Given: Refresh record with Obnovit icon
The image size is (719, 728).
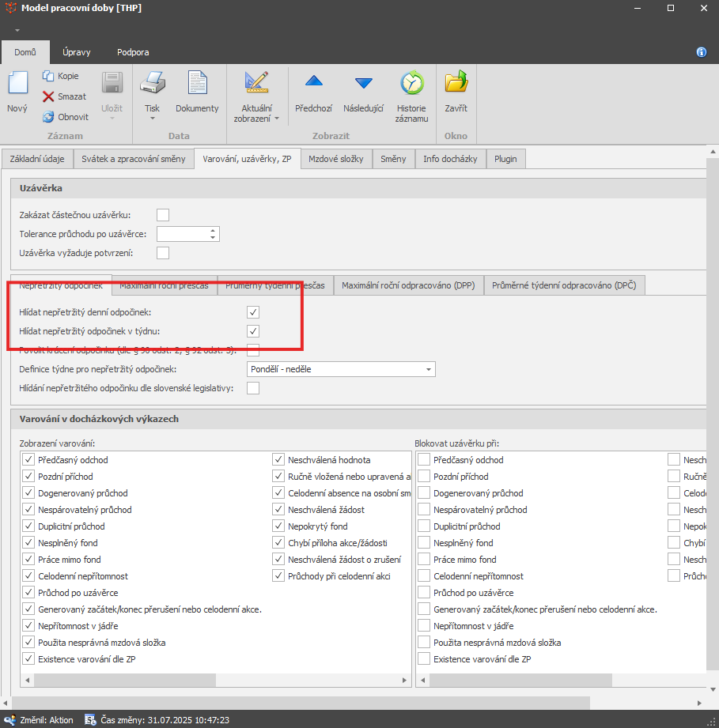Looking at the screenshot, I should pos(47,117).
